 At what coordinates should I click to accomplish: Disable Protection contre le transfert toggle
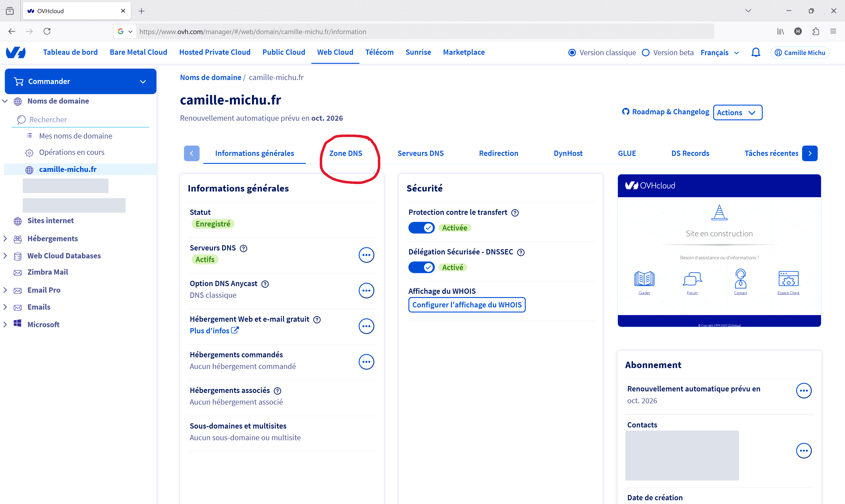point(421,228)
